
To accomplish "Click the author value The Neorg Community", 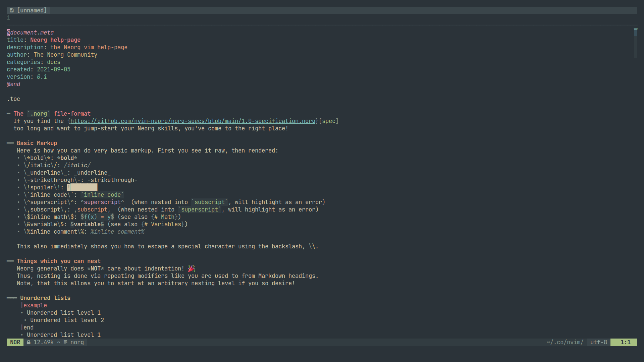I will click(65, 55).
